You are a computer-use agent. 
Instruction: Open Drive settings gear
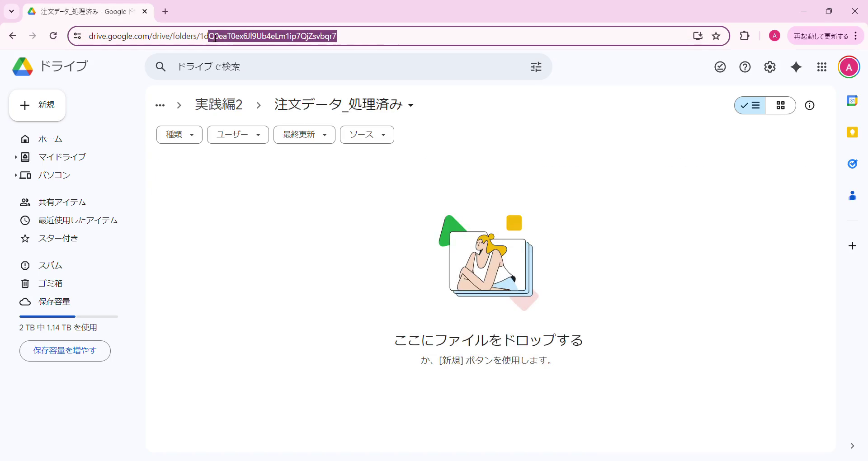pos(769,66)
